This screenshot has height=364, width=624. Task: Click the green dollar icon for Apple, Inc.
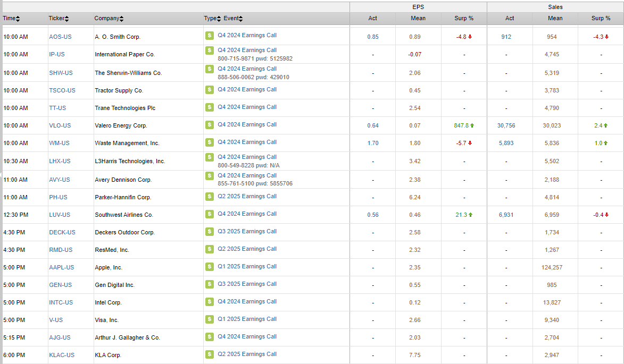(x=209, y=266)
